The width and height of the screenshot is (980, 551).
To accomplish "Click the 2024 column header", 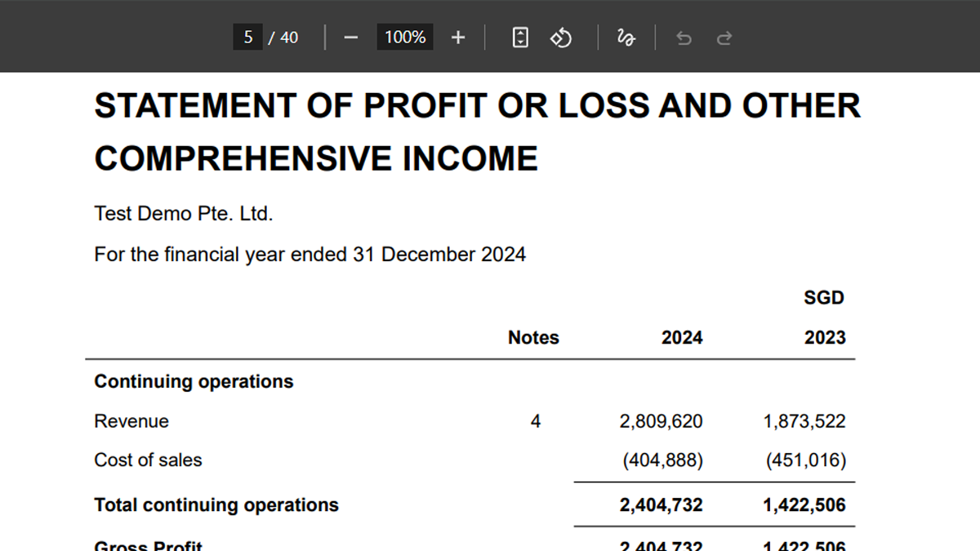I will [x=682, y=338].
